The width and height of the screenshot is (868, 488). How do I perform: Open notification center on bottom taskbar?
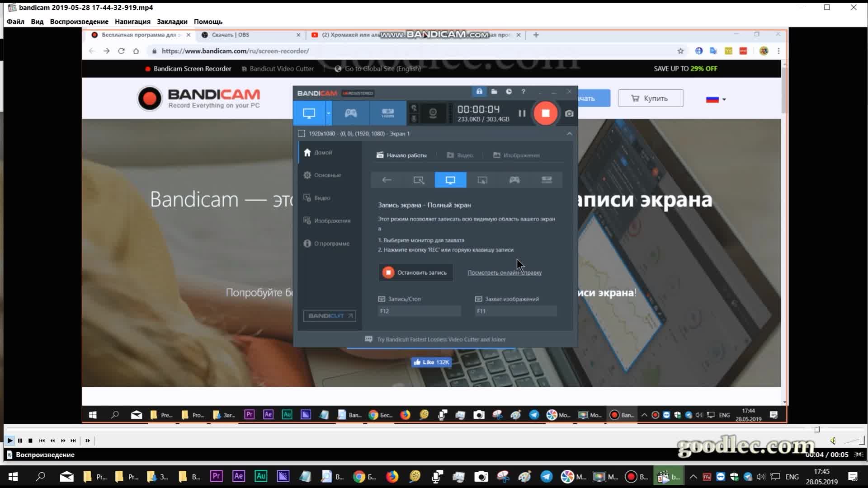(853, 476)
